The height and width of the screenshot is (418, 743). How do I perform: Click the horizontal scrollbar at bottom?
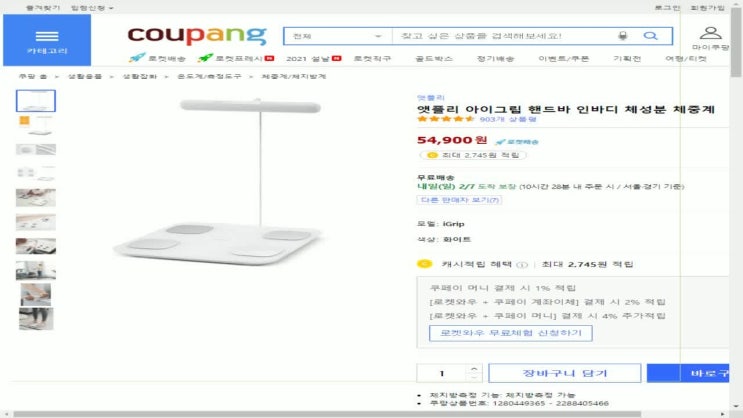pos(327,414)
